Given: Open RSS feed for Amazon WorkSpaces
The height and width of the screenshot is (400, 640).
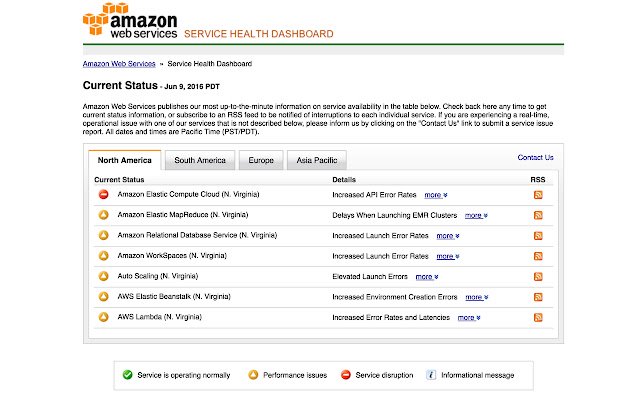Looking at the screenshot, I should coord(538,256).
